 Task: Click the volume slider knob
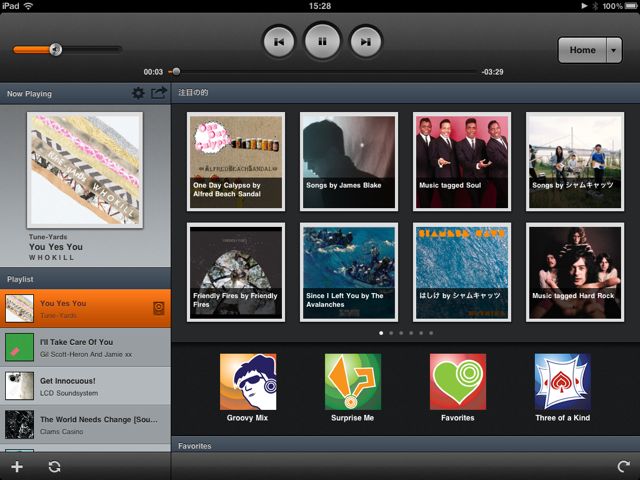pos(56,49)
